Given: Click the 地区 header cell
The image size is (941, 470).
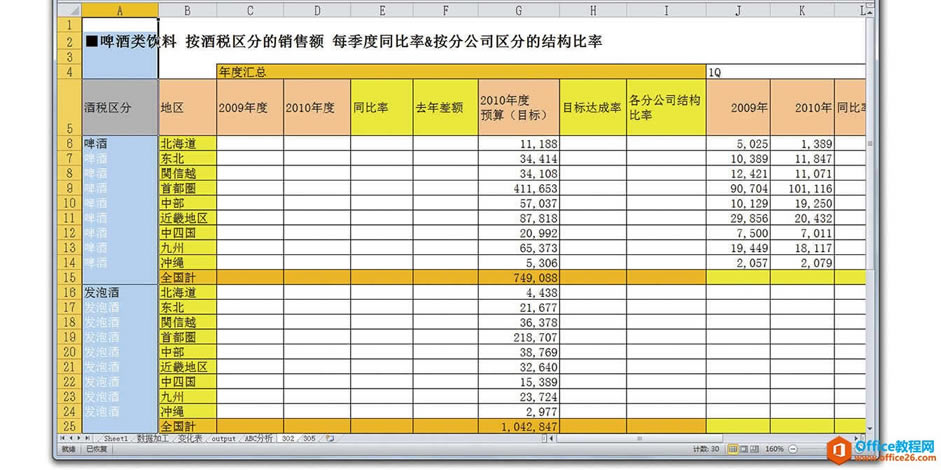Looking at the screenshot, I should 187,107.
